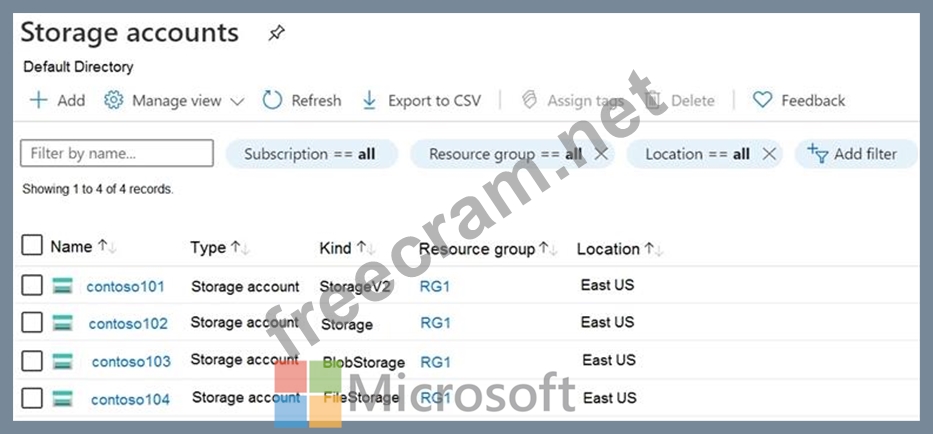Open RG1 link in contoso104 row
The height and width of the screenshot is (434, 933).
436,398
